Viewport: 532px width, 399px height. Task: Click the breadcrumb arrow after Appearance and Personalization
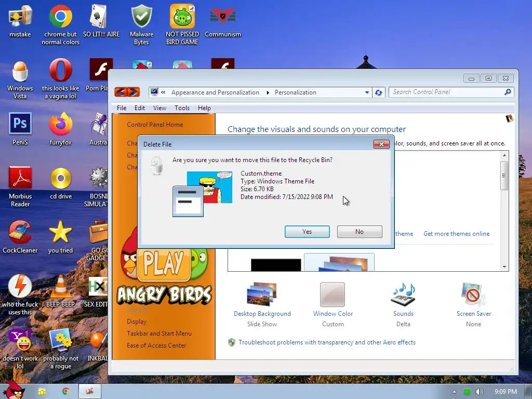pos(268,92)
